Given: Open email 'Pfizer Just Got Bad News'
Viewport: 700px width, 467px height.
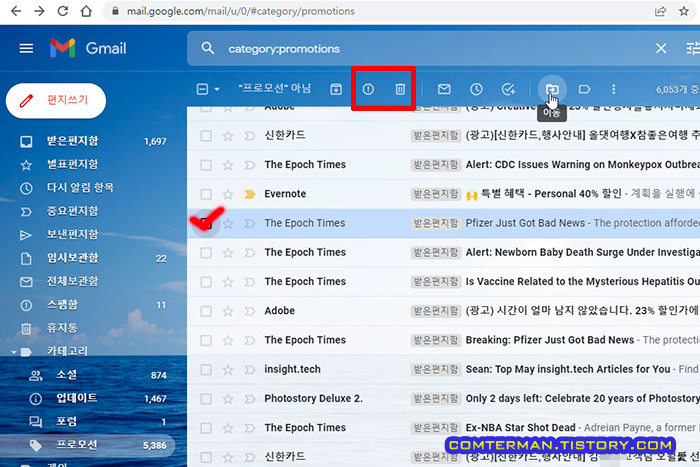Looking at the screenshot, I should pos(525,223).
